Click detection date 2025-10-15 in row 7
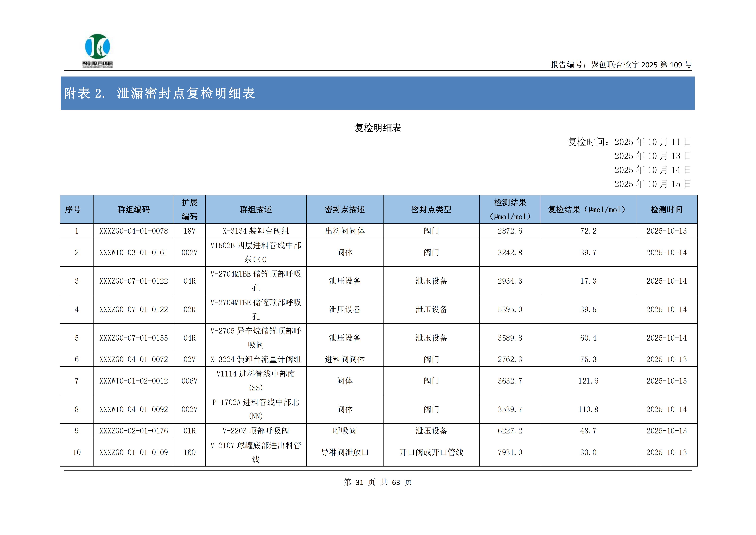This screenshot has height=535, width=756. pyautogui.click(x=666, y=381)
